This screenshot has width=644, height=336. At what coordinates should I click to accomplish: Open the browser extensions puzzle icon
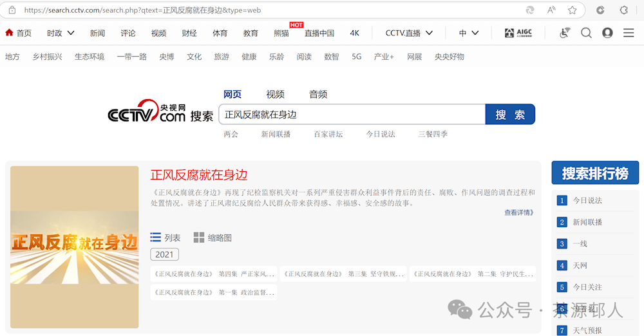pyautogui.click(x=623, y=10)
